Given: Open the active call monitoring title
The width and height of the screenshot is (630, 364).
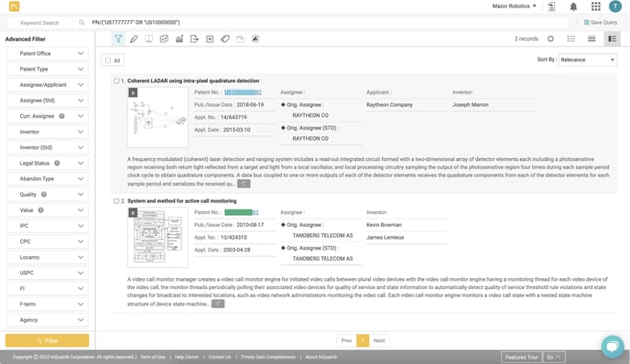Looking at the screenshot, I should [x=182, y=201].
